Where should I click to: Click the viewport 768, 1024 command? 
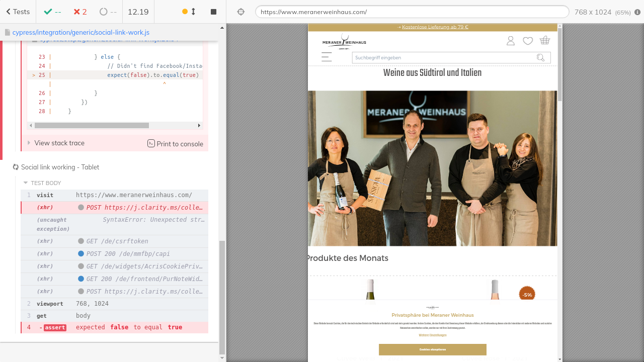(114, 304)
